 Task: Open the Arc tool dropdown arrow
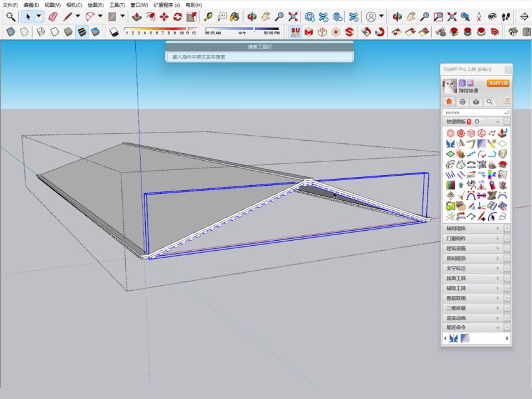tap(100, 16)
